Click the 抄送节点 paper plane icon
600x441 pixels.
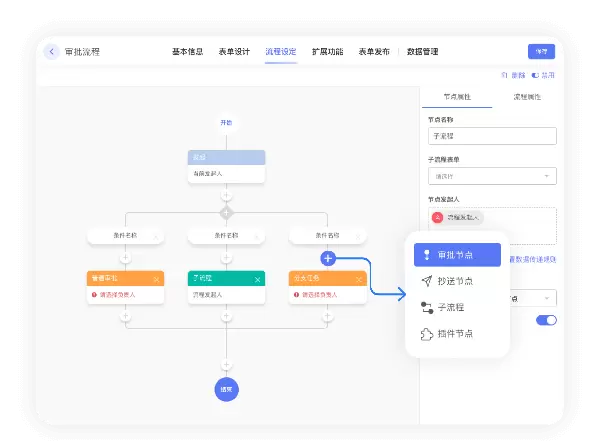point(426,281)
